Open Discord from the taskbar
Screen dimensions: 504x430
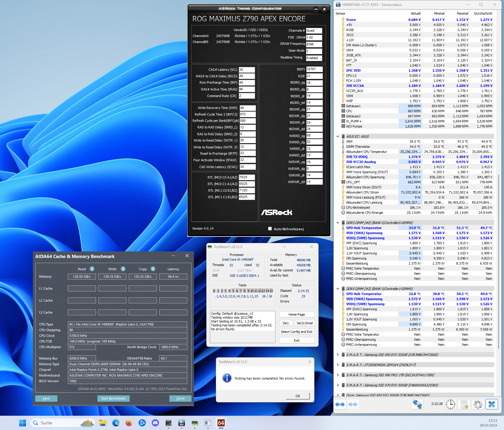point(155,423)
